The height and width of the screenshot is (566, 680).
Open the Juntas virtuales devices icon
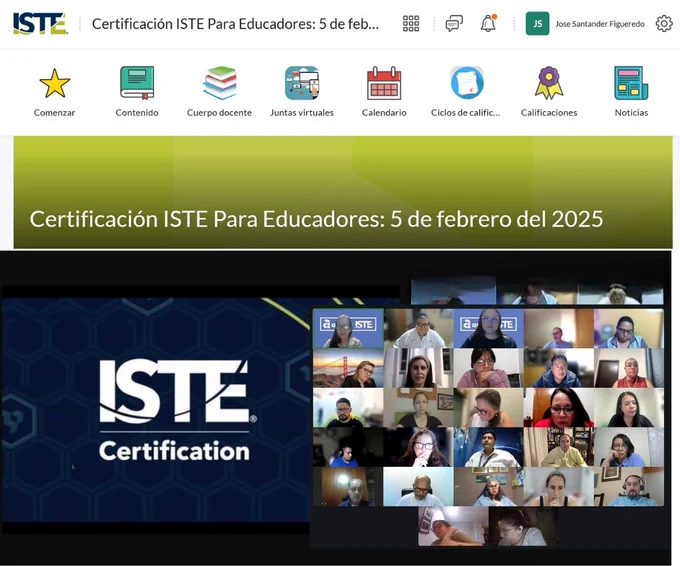click(x=302, y=83)
